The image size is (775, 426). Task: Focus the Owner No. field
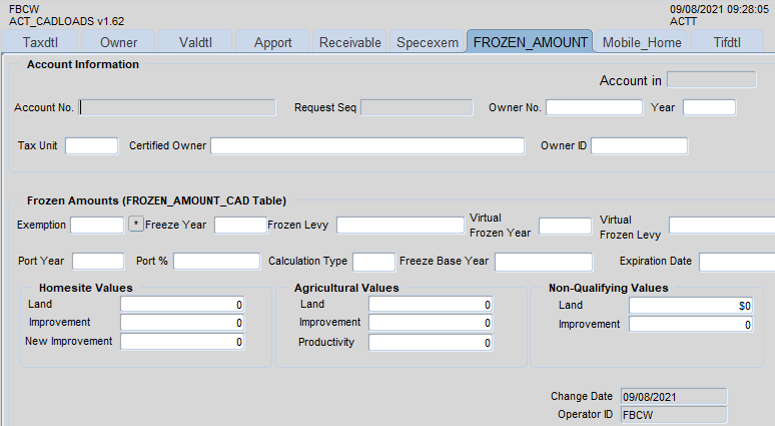(x=593, y=107)
